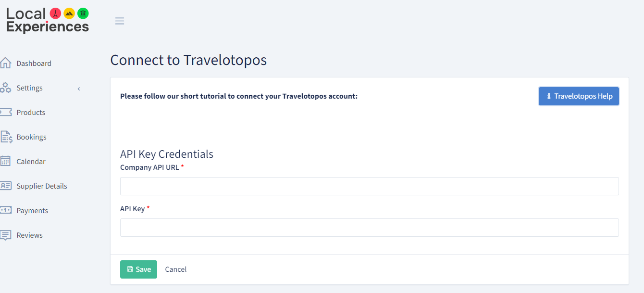Open the Products menu item
Screen dimensions: 644x293
click(x=31, y=113)
